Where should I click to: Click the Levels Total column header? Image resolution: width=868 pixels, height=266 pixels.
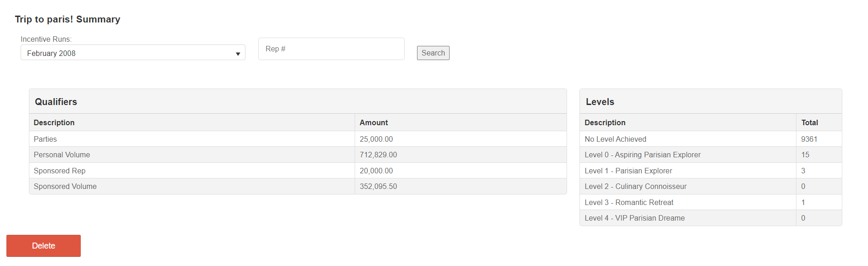(809, 122)
